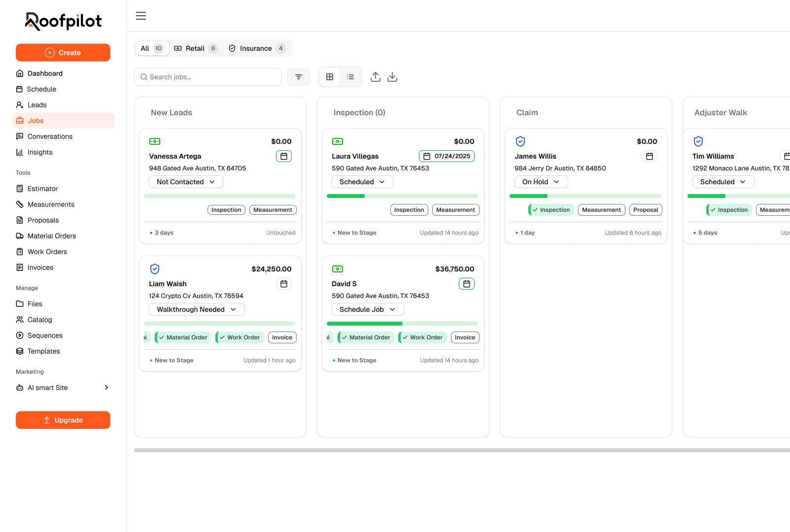Open Walkthrough Needed status dropdown
The height and width of the screenshot is (532, 790).
[x=197, y=309]
